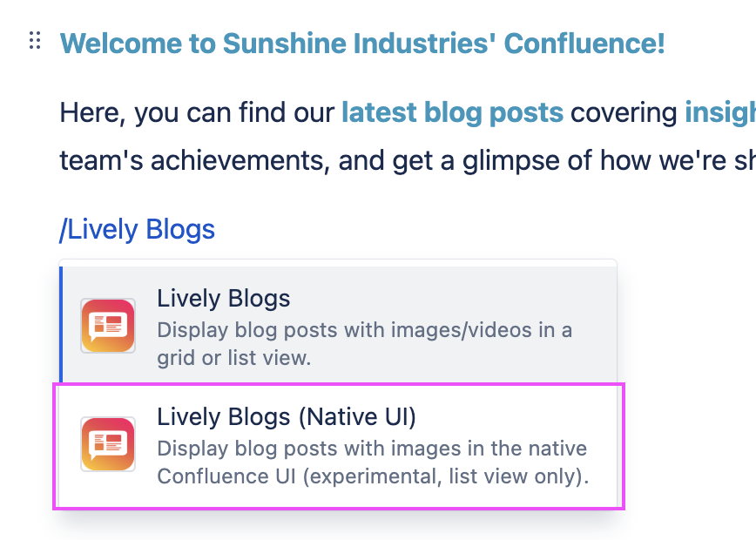Image resolution: width=756 pixels, height=540 pixels.
Task: Click the Lively Blogs (Native UI) macro icon
Action: point(108,444)
